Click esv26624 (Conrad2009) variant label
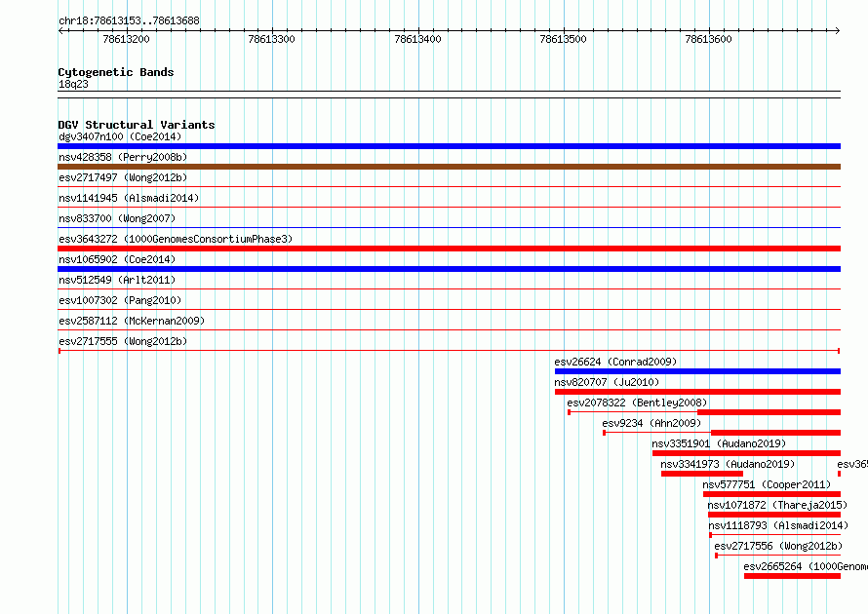 [x=615, y=362]
